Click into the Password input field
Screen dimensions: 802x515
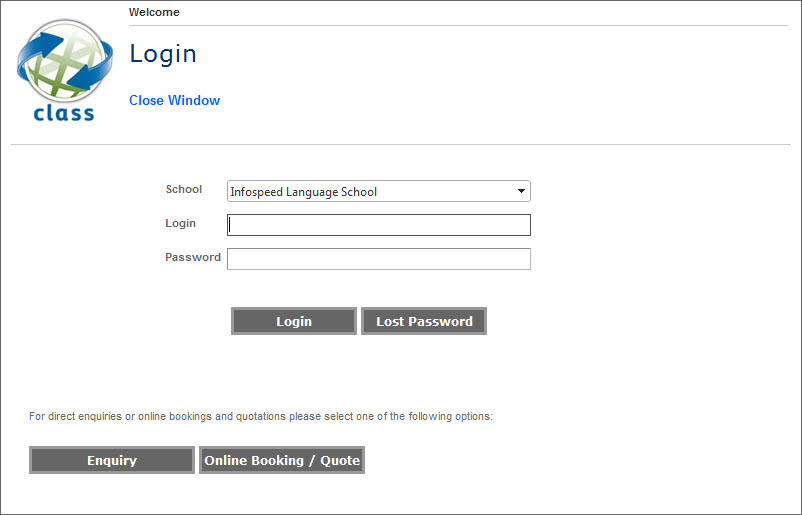378,259
